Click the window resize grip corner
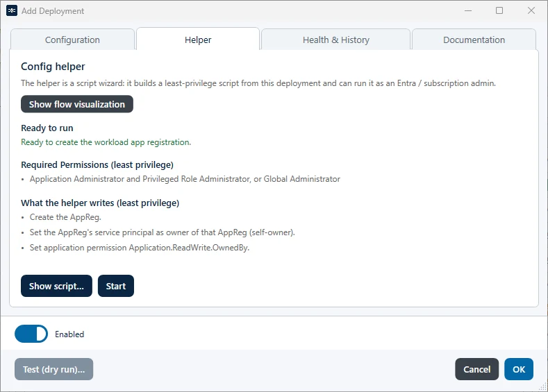 click(x=542, y=386)
